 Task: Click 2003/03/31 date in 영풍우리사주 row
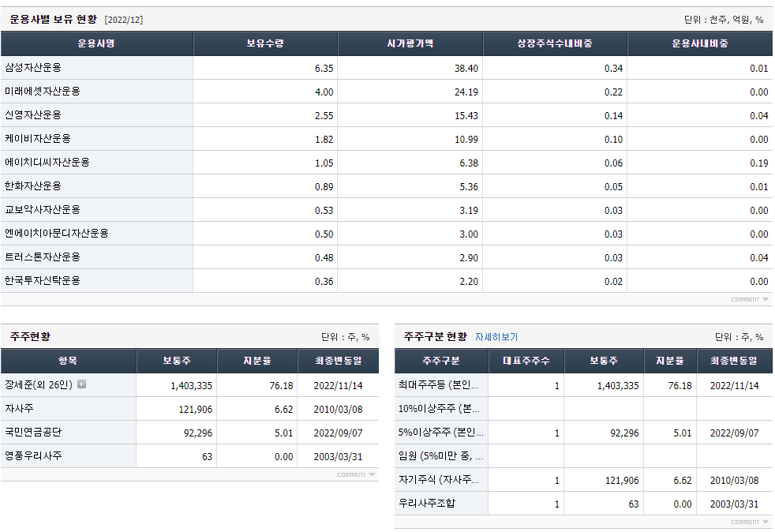pyautogui.click(x=338, y=457)
